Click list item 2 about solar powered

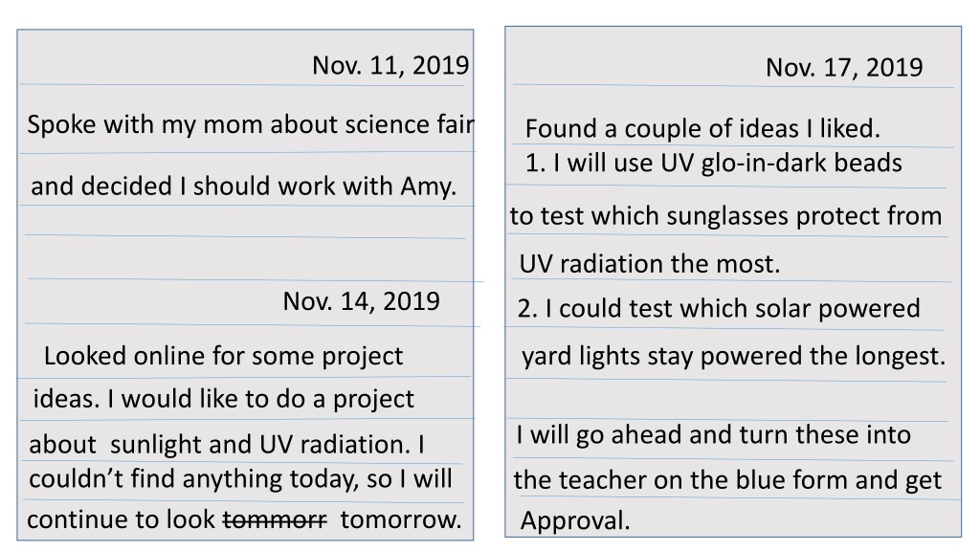(x=719, y=309)
